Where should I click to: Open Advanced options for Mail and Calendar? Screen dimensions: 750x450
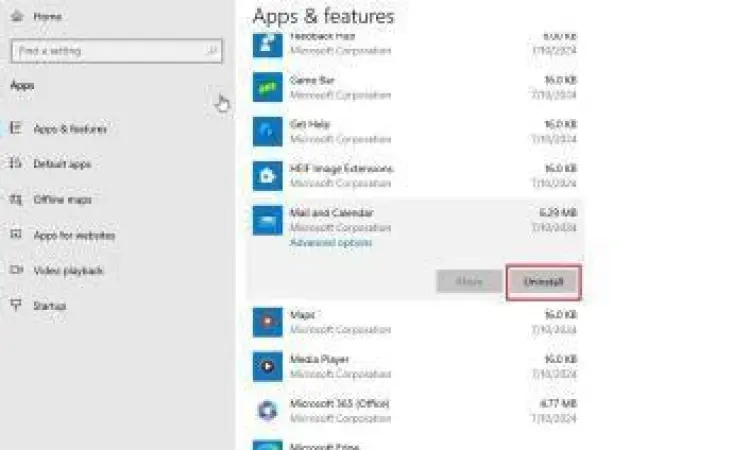tap(331, 243)
